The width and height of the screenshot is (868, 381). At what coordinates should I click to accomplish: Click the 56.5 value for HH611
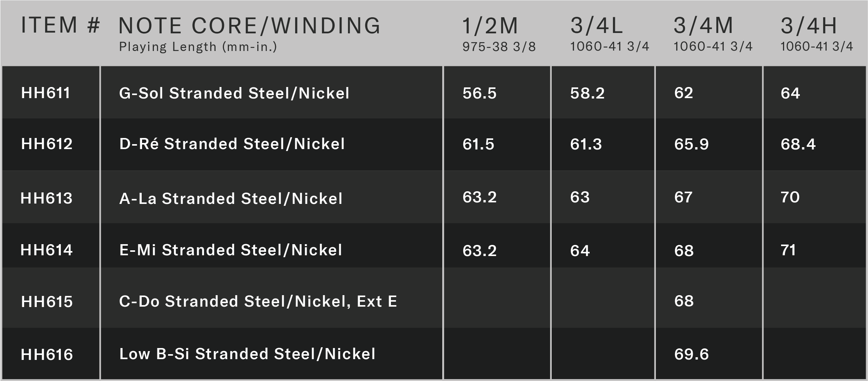coord(479,93)
